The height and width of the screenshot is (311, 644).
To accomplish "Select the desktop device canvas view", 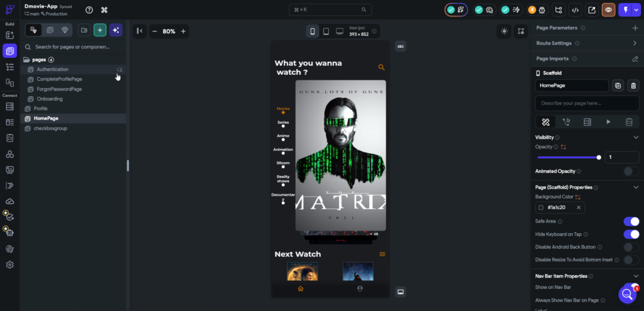I will point(340,31).
